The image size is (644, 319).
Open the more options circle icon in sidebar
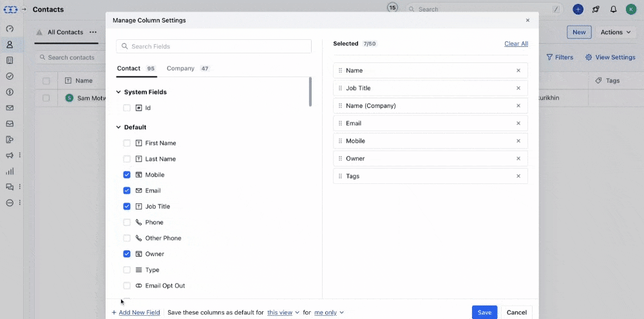(x=10, y=203)
